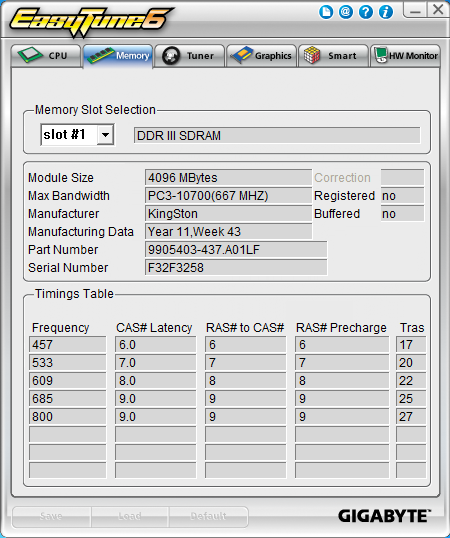Open help via question mark icon

tap(366, 12)
